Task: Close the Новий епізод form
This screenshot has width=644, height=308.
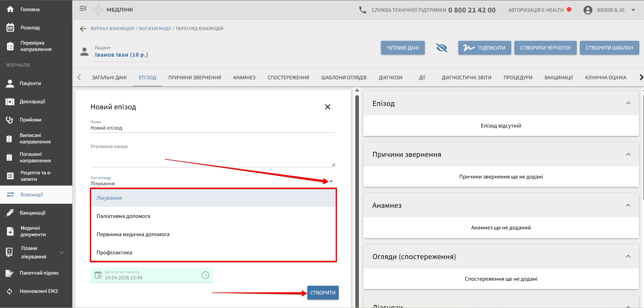Action: coord(327,107)
